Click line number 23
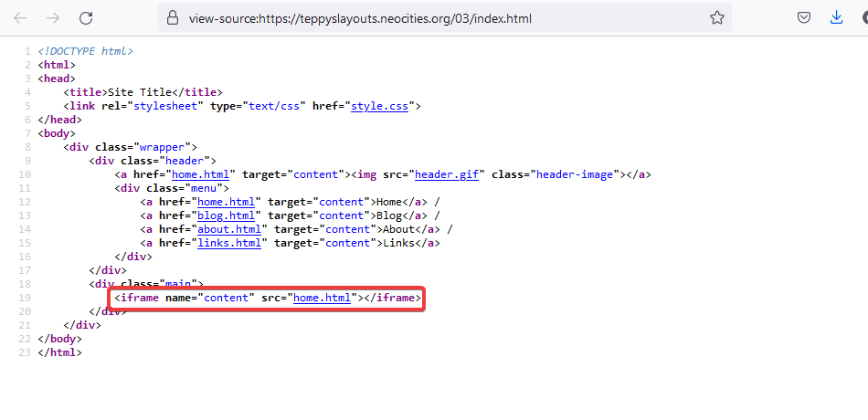 [25, 352]
